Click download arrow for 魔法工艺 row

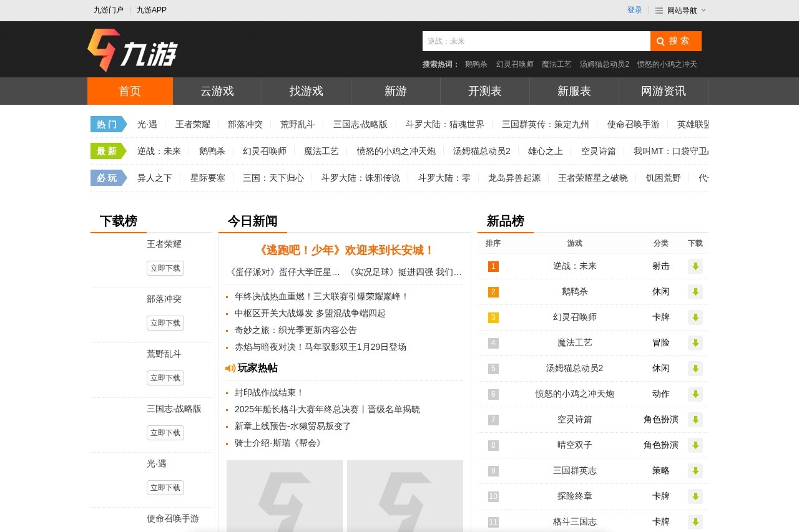click(695, 343)
